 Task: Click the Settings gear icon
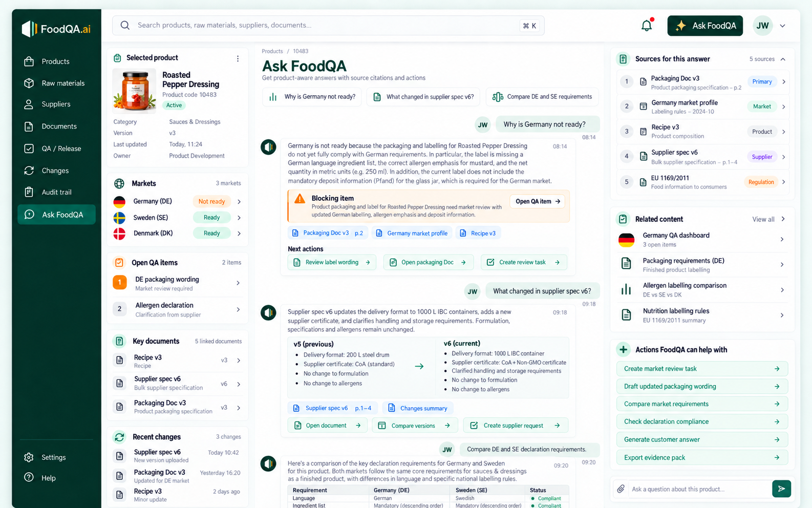(29, 457)
